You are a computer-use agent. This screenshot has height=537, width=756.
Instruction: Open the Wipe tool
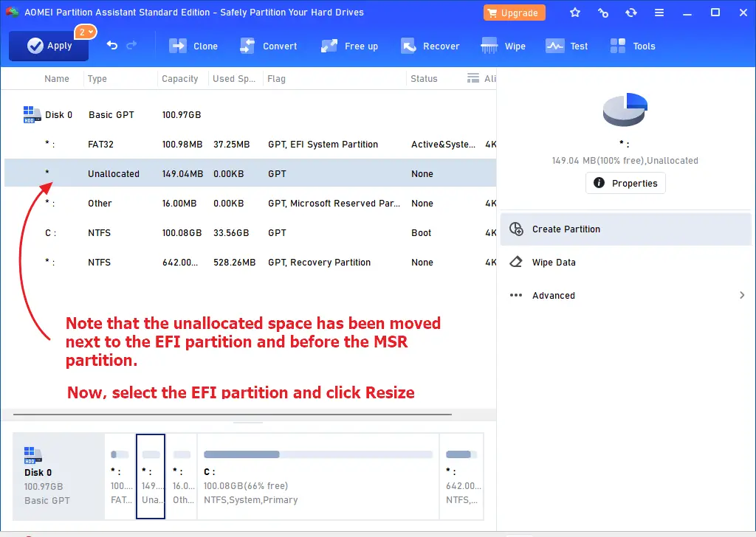pos(504,46)
